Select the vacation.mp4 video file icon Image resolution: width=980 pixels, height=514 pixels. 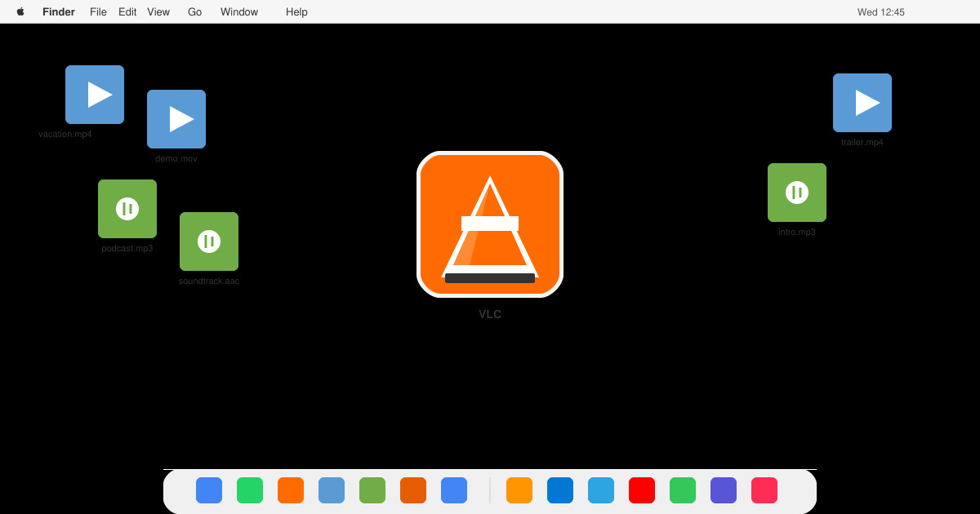click(x=95, y=95)
